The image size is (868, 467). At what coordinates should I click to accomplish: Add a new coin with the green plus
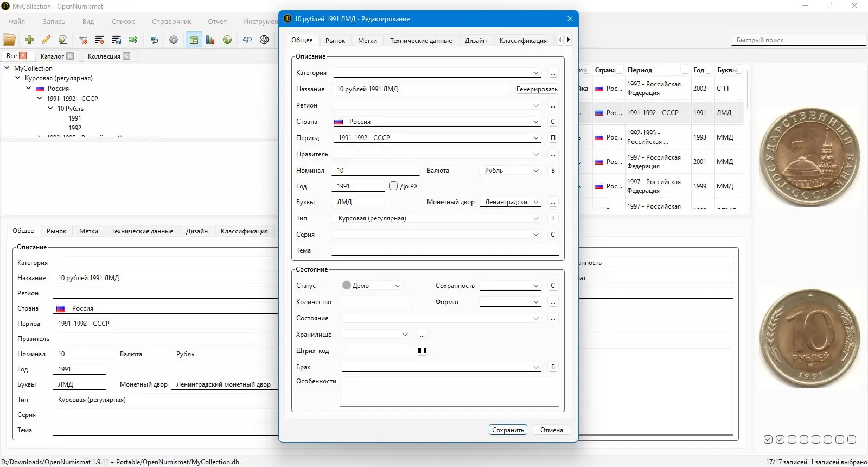pyautogui.click(x=29, y=40)
